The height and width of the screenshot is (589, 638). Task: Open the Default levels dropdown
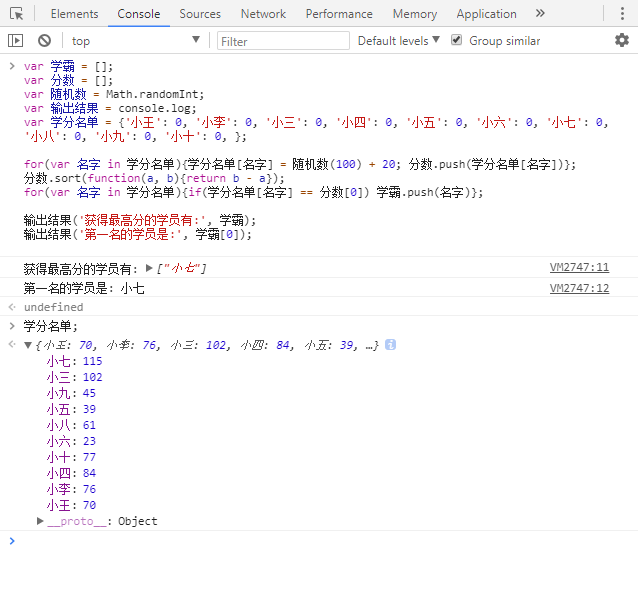(x=398, y=41)
